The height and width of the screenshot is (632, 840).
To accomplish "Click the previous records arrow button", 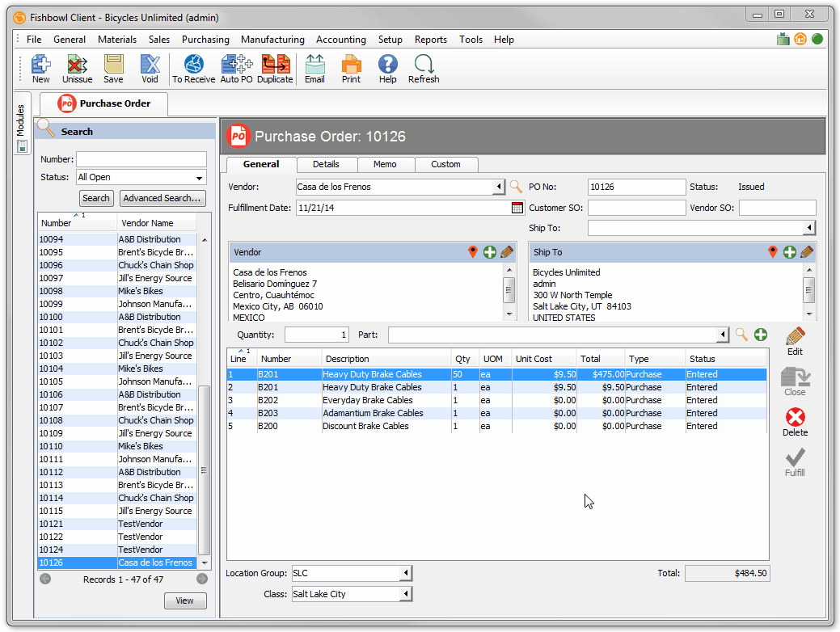I will click(x=45, y=579).
